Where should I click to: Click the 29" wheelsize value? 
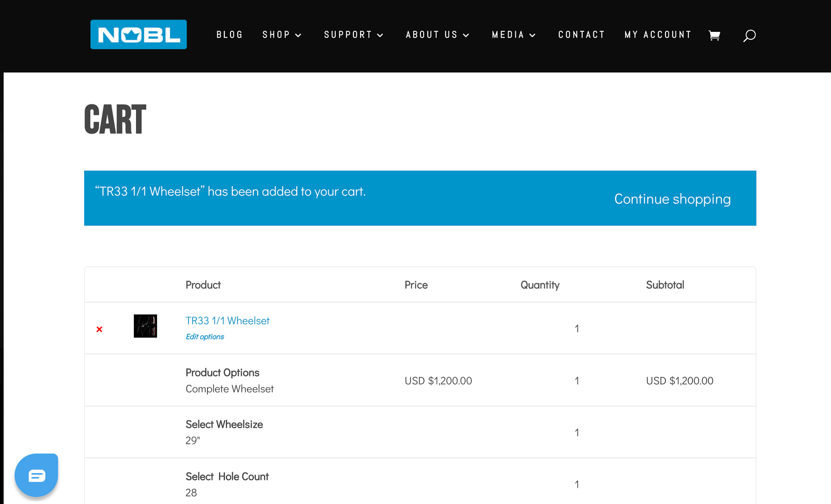pos(193,440)
